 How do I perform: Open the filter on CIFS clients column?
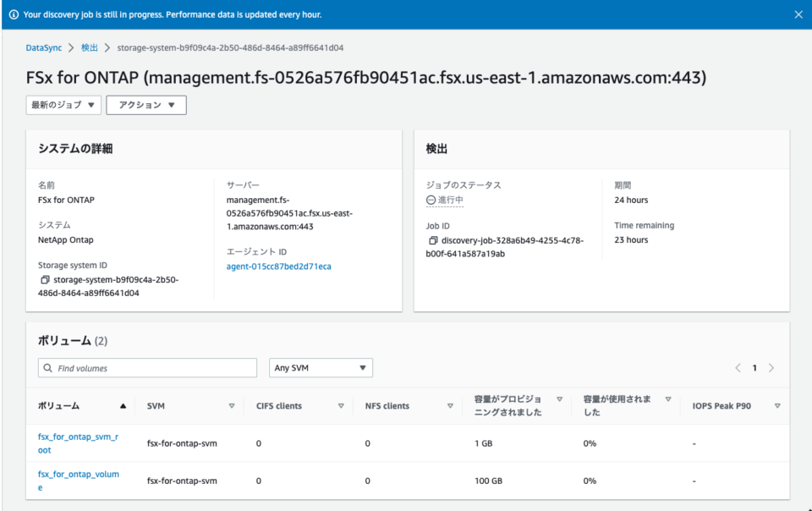(x=341, y=405)
